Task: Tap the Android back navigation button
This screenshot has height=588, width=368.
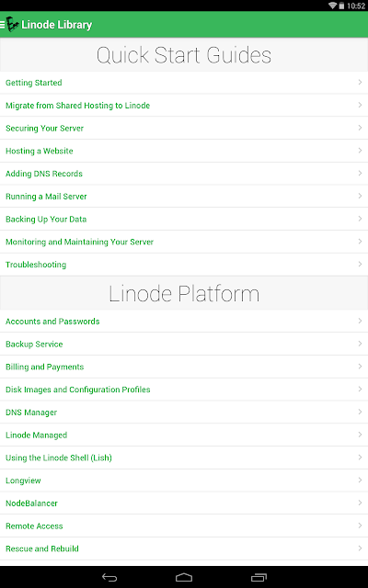Action: [109, 578]
